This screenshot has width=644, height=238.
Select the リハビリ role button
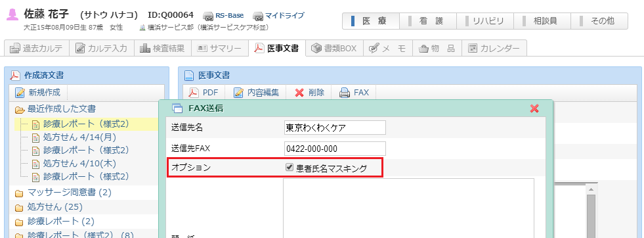[485, 21]
